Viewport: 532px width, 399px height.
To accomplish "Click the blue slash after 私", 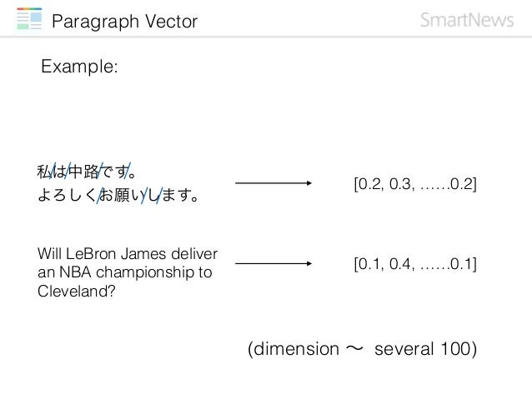I will coord(53,172).
